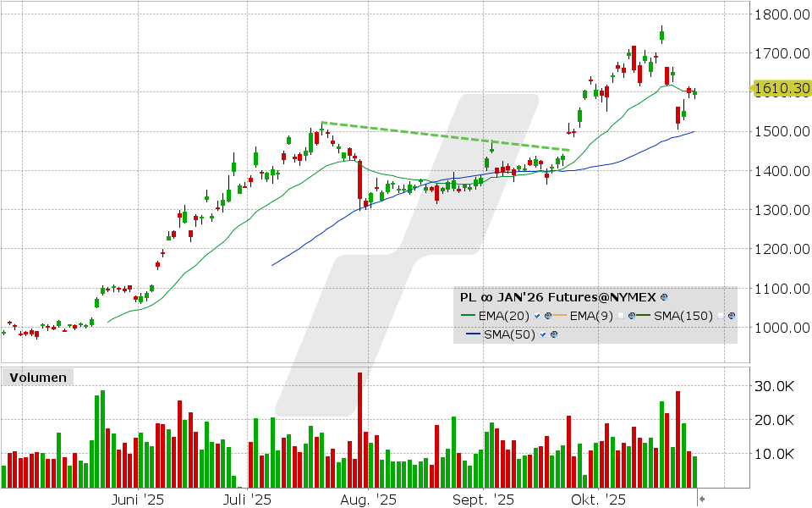The width and height of the screenshot is (812, 508).
Task: Click the left arrow below the time axis
Action: tap(702, 500)
